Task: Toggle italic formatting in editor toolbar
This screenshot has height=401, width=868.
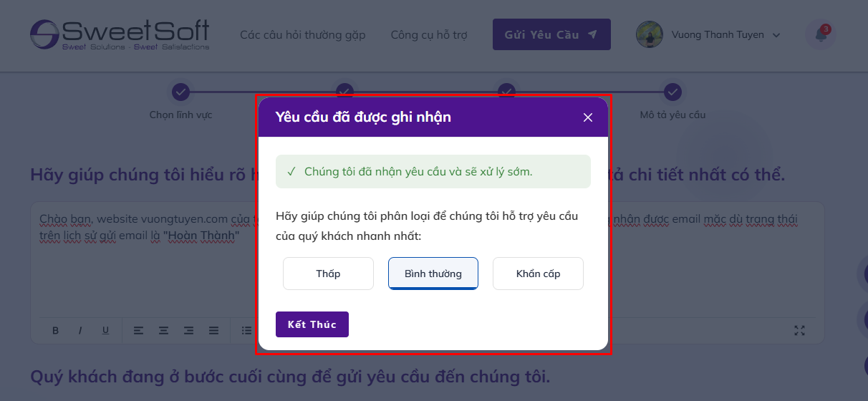Action: click(80, 330)
